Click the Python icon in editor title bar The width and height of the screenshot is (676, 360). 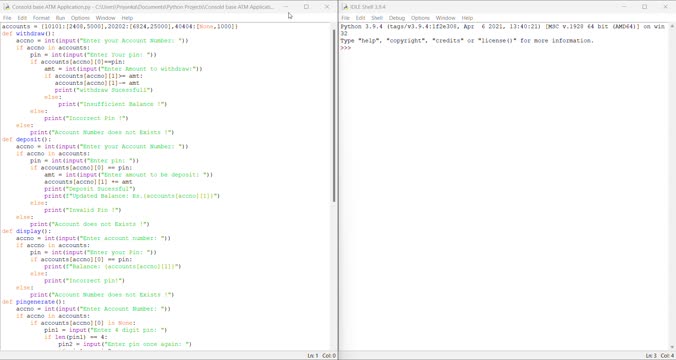6,7
